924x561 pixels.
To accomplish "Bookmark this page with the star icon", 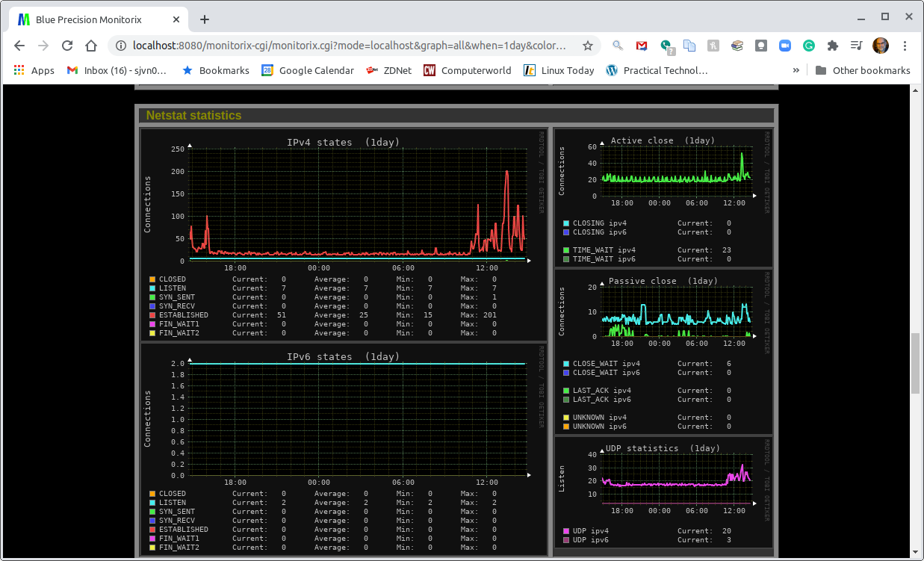I will click(x=588, y=46).
